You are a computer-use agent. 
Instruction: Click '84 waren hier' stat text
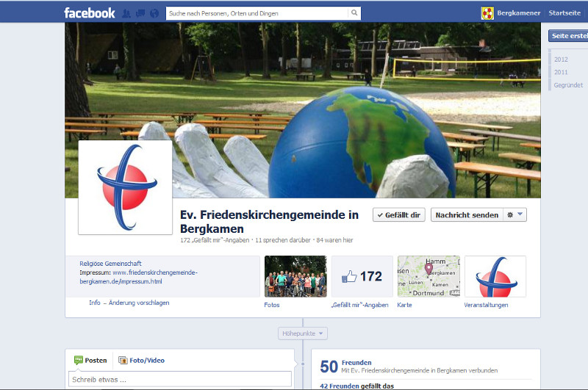[x=334, y=240]
